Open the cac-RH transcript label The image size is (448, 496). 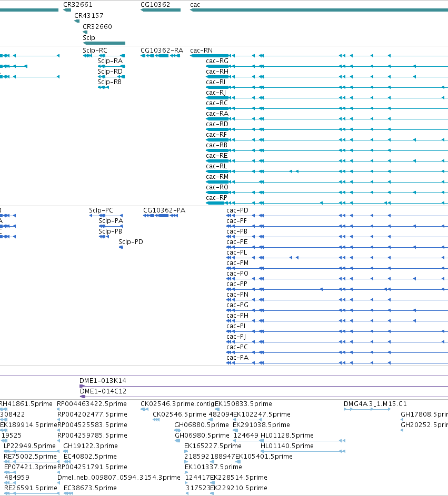(x=217, y=72)
